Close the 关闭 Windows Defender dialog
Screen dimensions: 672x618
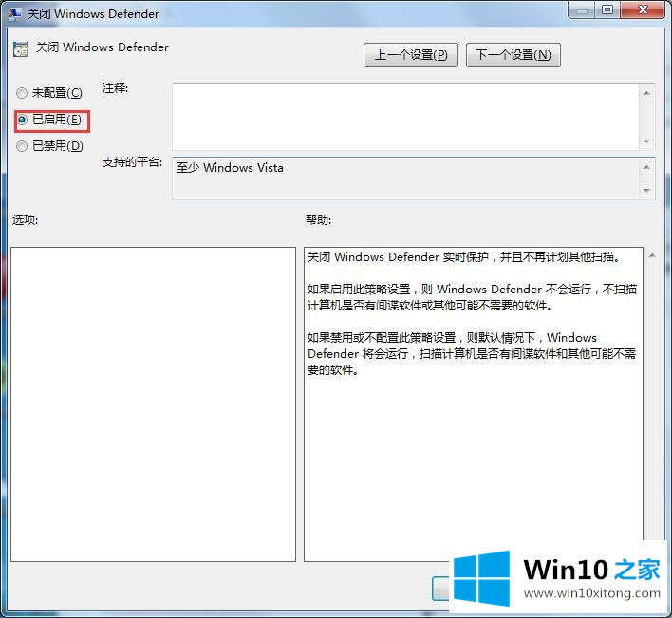point(642,9)
